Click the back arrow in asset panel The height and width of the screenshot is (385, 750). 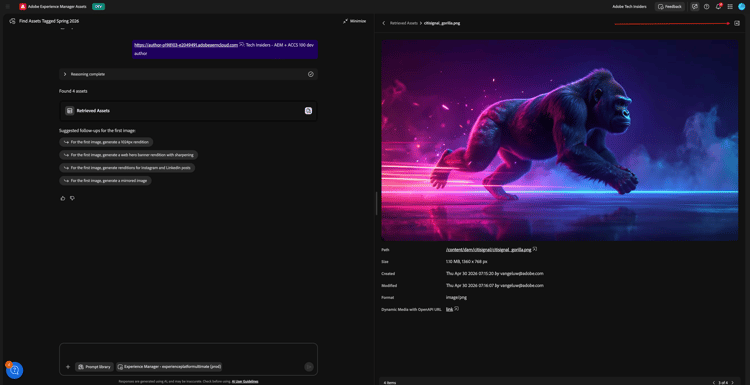tap(384, 23)
